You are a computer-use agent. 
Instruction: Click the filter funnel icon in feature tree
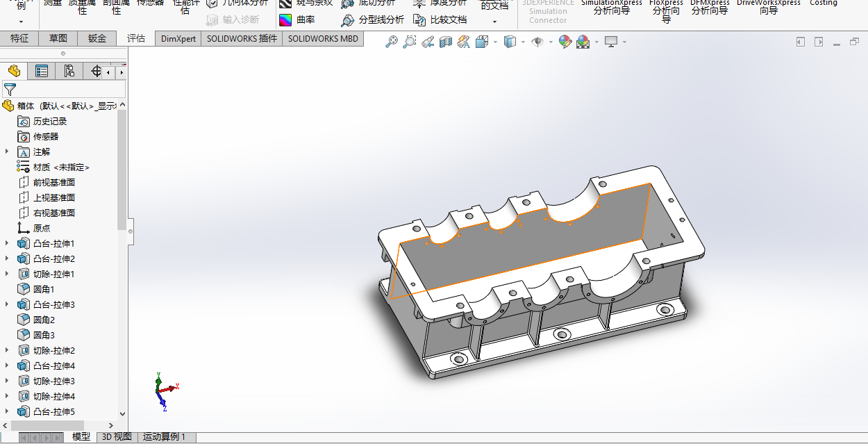(x=10, y=89)
